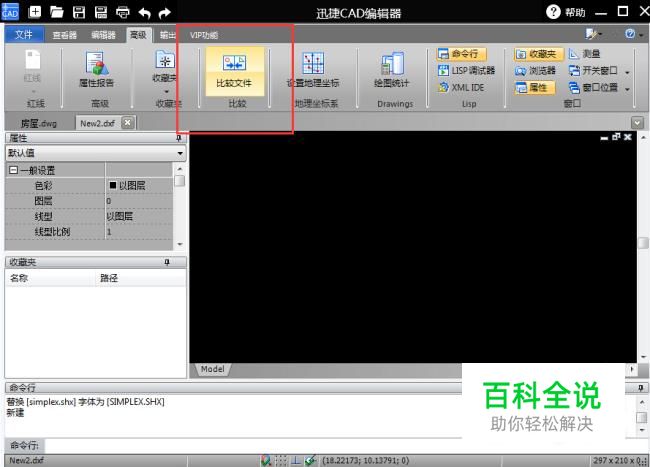This screenshot has height=467, width=650.
Task: Print using the printer icon
Action: pos(123,13)
